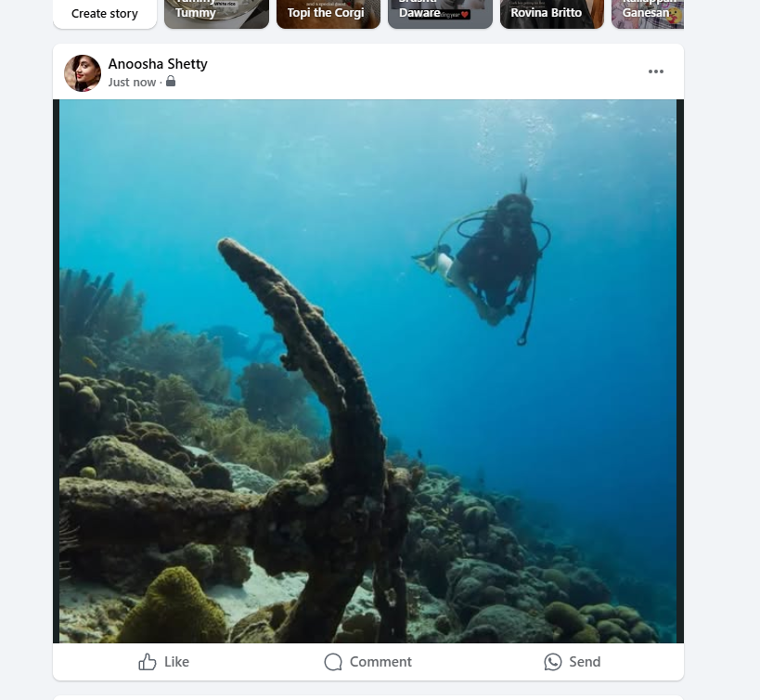Open the three-dot post options menu
The width and height of the screenshot is (760, 700).
tap(656, 71)
